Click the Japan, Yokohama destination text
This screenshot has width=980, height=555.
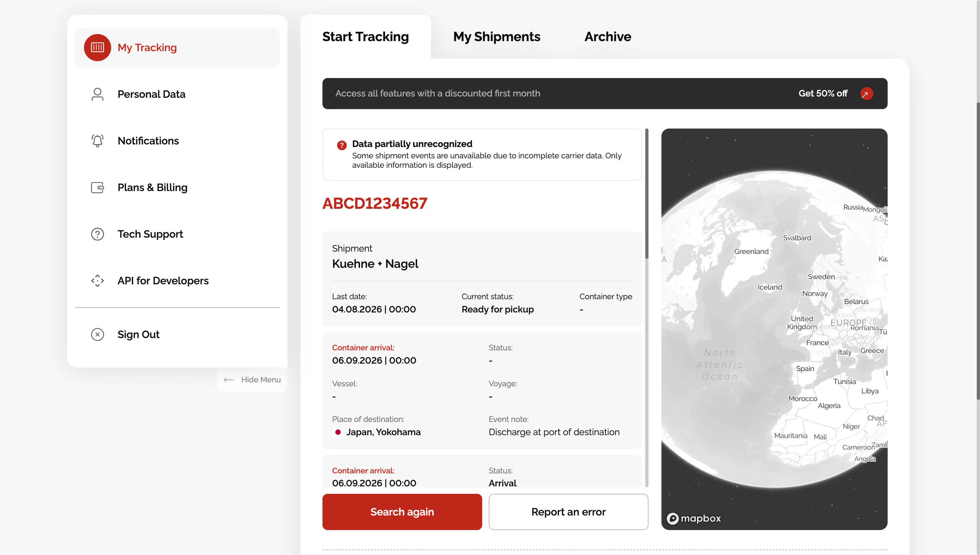click(383, 432)
